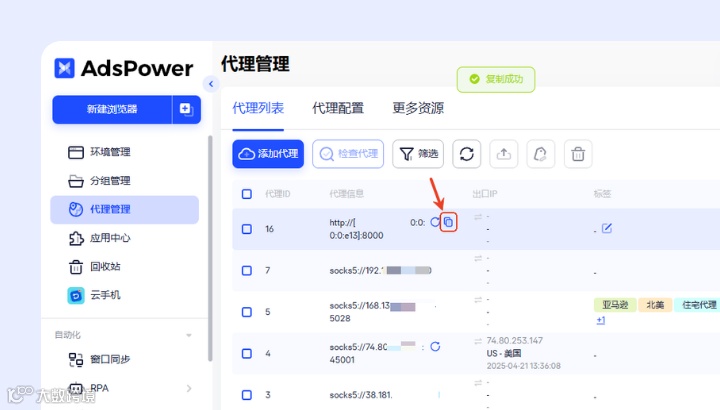Screen dimensions: 720x410
Task: Click the 代理管理 page title
Action: 255,64
